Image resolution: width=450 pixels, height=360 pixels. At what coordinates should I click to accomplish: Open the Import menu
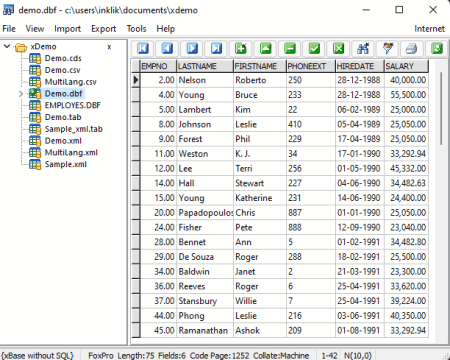point(67,29)
